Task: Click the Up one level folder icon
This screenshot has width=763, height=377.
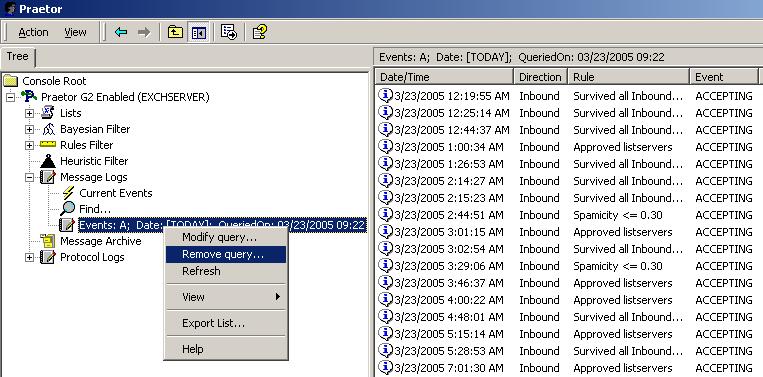Action: pos(175,33)
